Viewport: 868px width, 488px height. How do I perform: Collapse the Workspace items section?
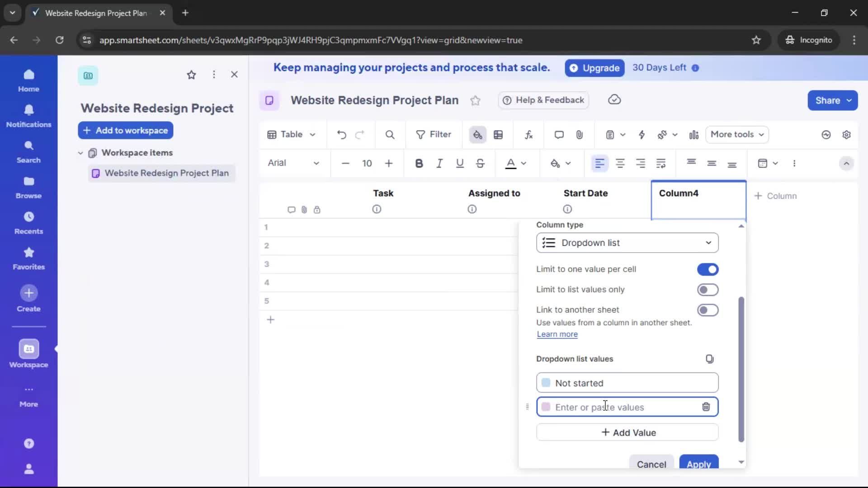(80, 153)
